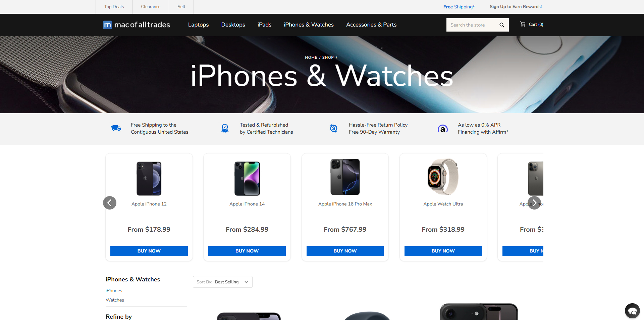Image resolution: width=644 pixels, height=320 pixels.
Task: Open the iPhone 16 Pro Max thumbnail
Action: pyautogui.click(x=345, y=177)
